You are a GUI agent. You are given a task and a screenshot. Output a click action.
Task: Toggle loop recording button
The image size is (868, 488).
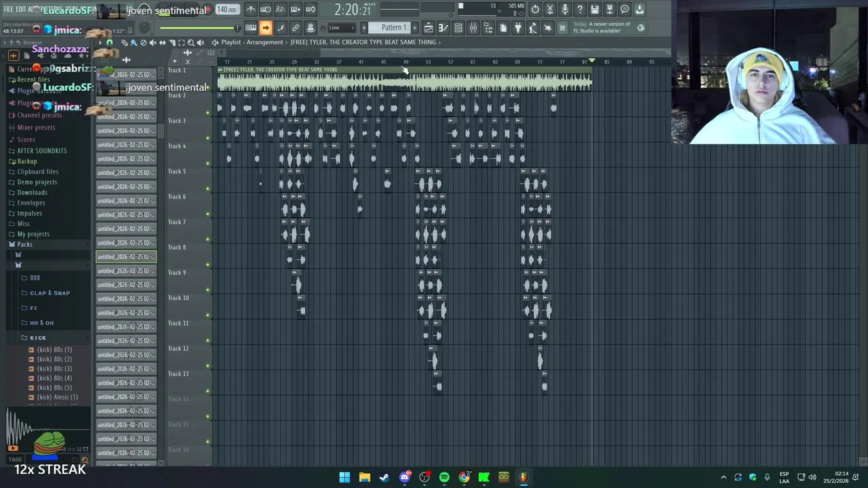coord(311,9)
